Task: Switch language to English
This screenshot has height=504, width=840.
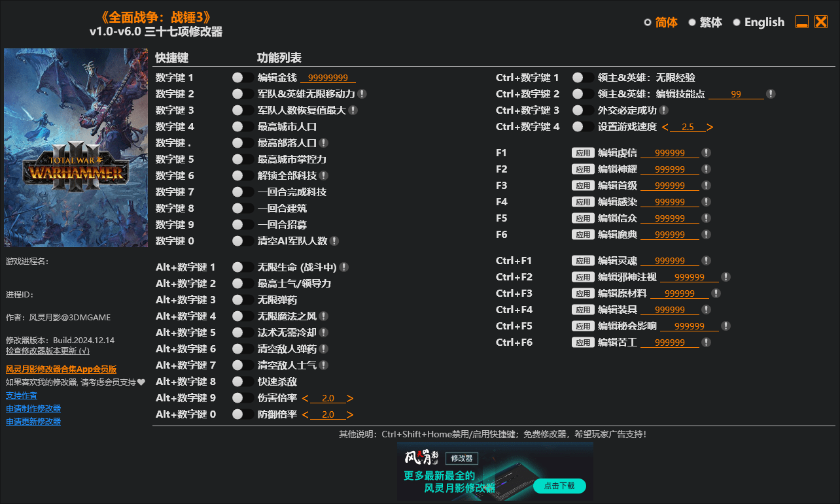Action: coord(758,22)
